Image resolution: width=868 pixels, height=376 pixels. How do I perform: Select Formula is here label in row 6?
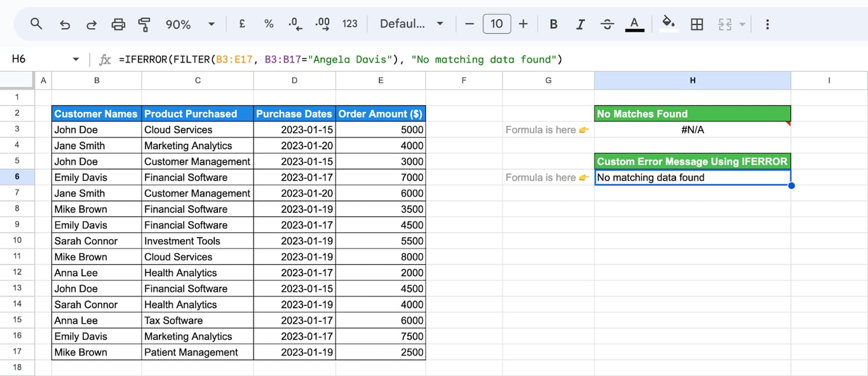click(548, 178)
